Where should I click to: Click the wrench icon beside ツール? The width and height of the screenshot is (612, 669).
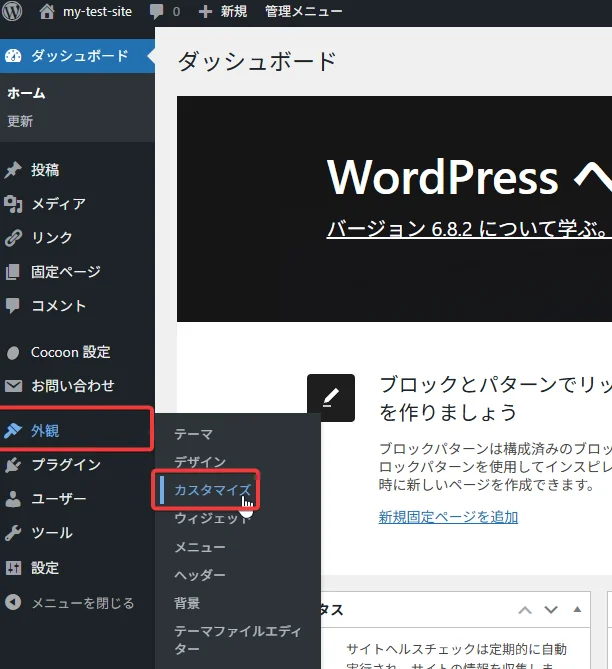point(13,533)
